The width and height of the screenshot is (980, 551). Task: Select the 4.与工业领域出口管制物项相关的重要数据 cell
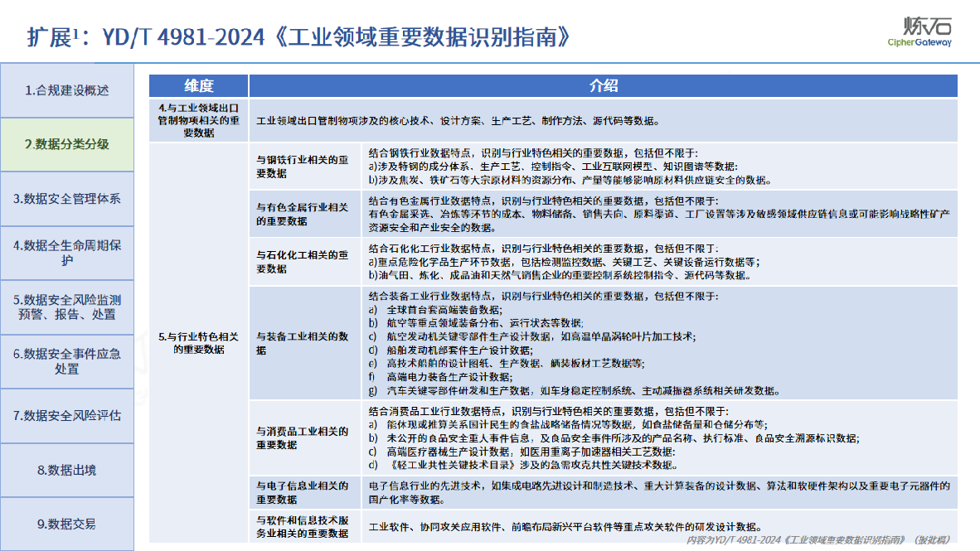click(199, 120)
